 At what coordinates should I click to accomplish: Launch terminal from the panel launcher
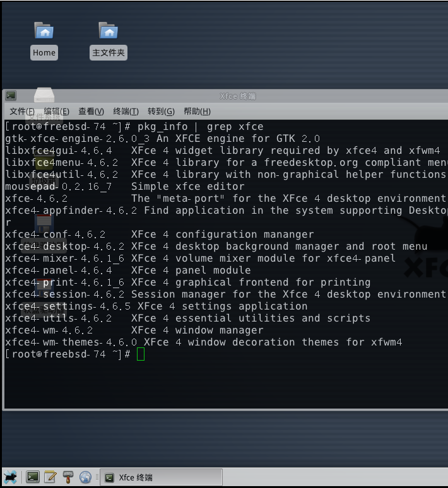click(x=33, y=477)
